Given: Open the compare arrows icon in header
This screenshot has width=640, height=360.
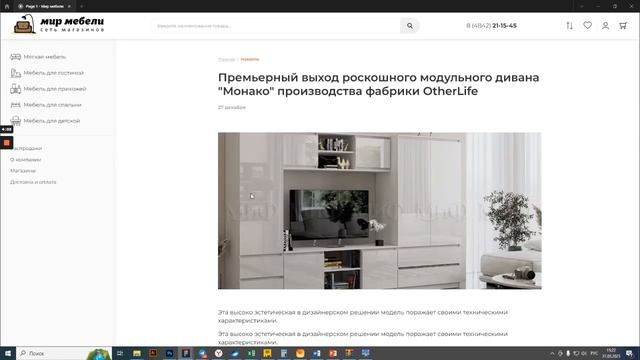Looking at the screenshot, I should point(569,26).
